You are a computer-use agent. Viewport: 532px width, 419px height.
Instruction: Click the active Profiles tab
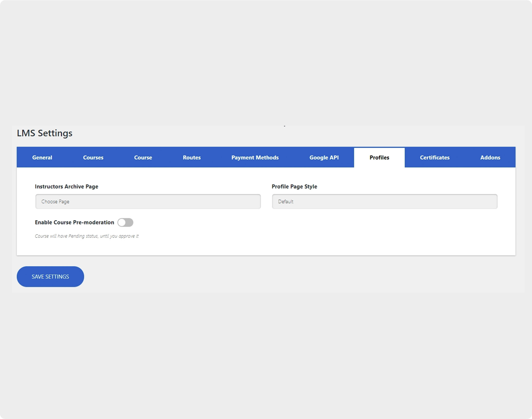[x=379, y=157]
